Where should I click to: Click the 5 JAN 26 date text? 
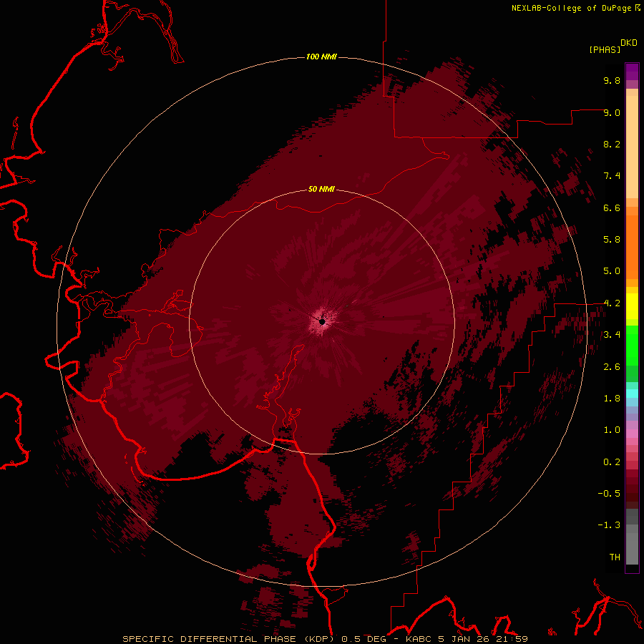[464, 639]
